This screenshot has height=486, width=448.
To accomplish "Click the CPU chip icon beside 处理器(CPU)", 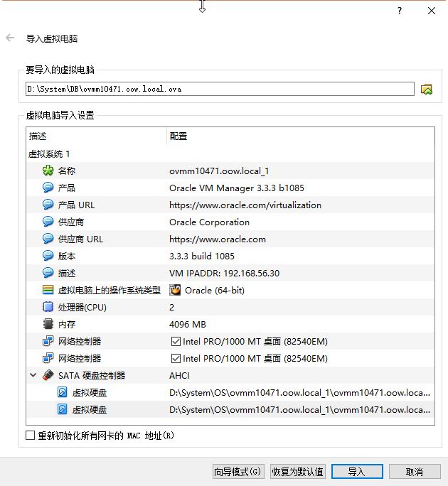I will [48, 307].
